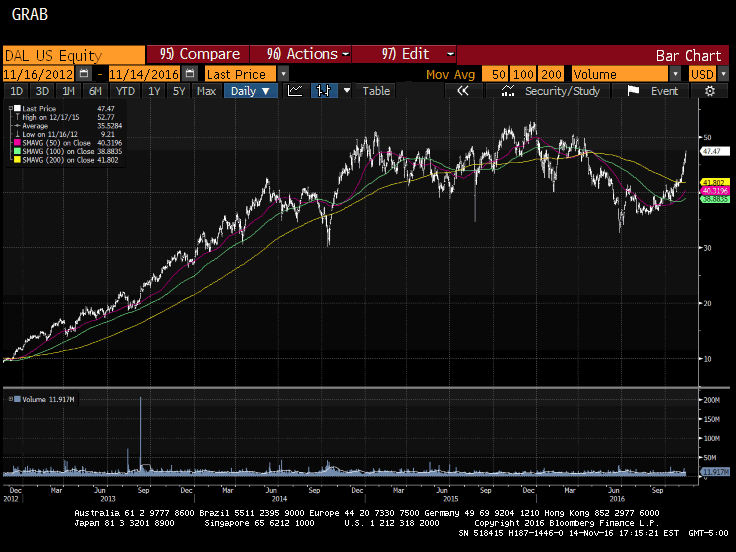Select the 1D time range
This screenshot has height=552, width=736.
[16, 91]
